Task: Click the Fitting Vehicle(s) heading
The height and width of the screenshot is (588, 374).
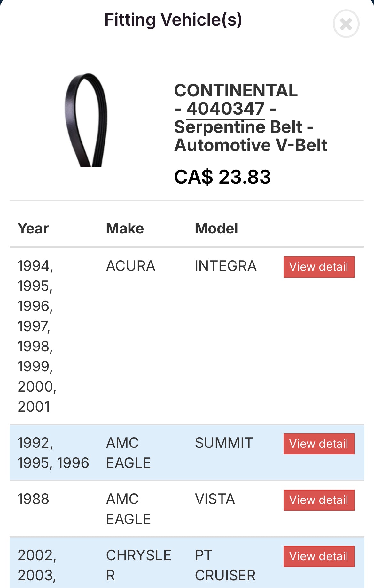Action: [173, 20]
